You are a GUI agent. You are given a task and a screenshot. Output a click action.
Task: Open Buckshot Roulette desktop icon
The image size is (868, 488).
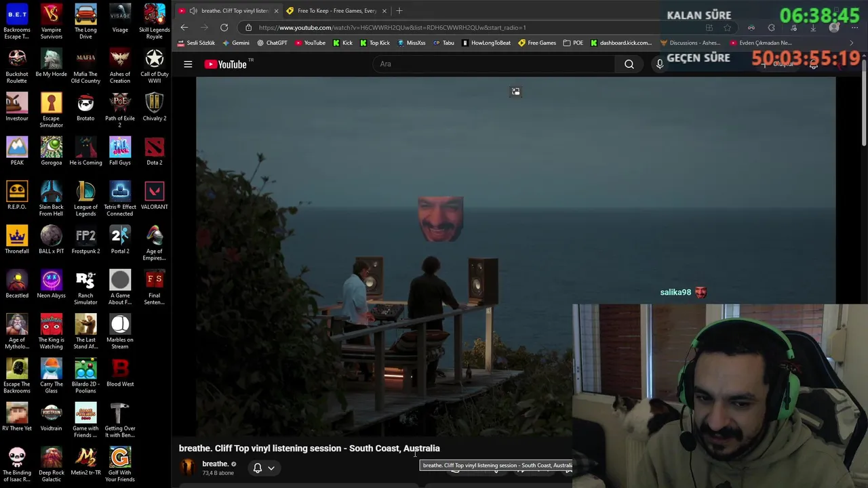click(x=17, y=66)
